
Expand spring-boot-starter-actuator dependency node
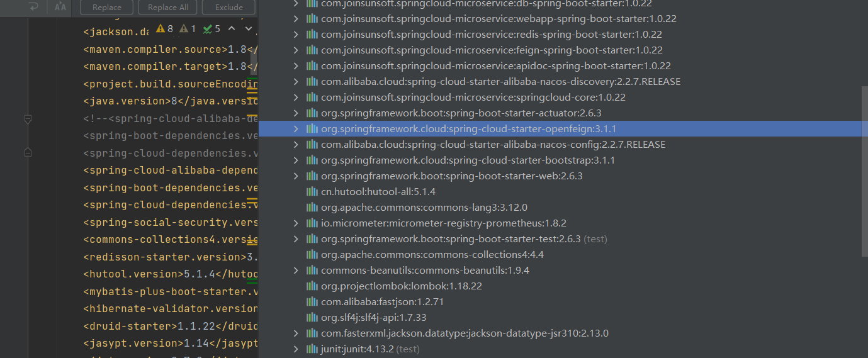pos(296,113)
